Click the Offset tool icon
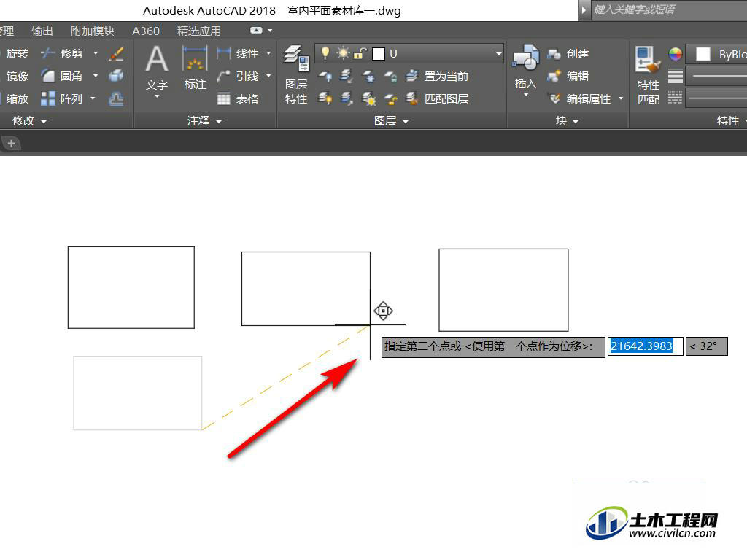Viewport: 747px width, 560px height. [116, 98]
